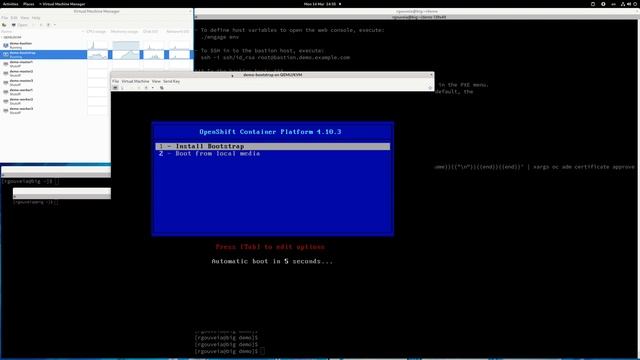Open the Virtual Machine Manager app menu in top bar
The height and width of the screenshot is (360, 640).
click(62, 4)
